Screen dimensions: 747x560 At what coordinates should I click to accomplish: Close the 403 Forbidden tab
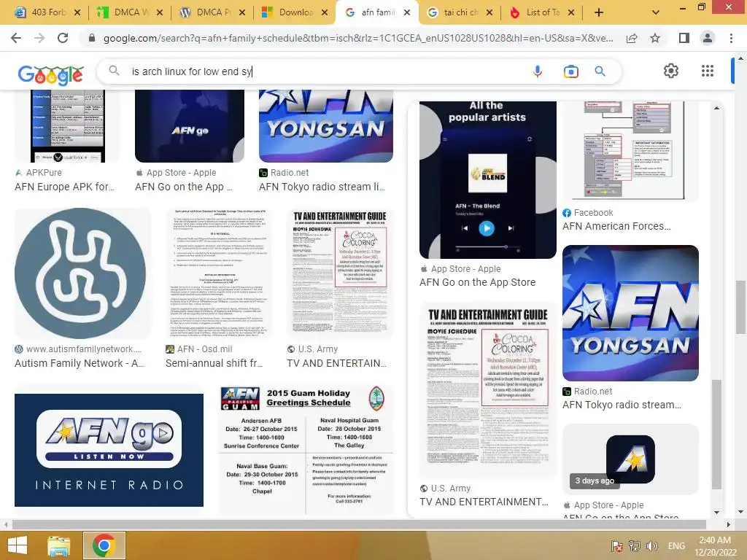tap(77, 12)
